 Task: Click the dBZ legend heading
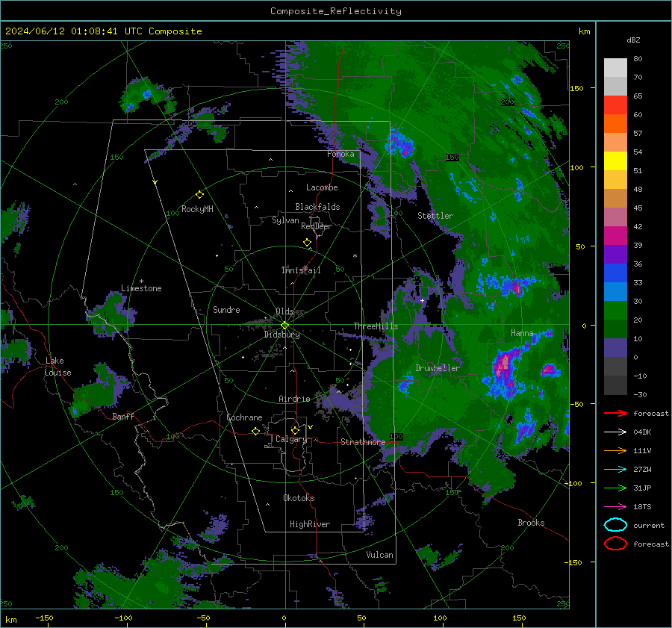[633, 40]
